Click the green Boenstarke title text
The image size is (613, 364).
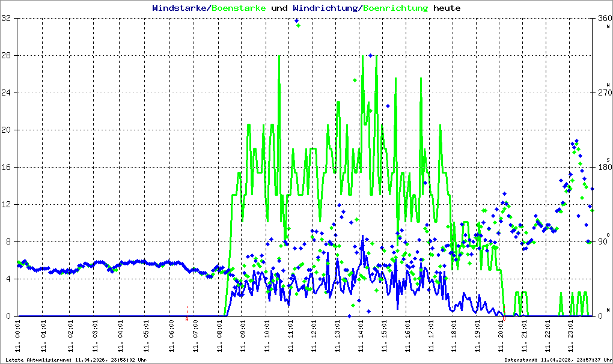click(239, 8)
